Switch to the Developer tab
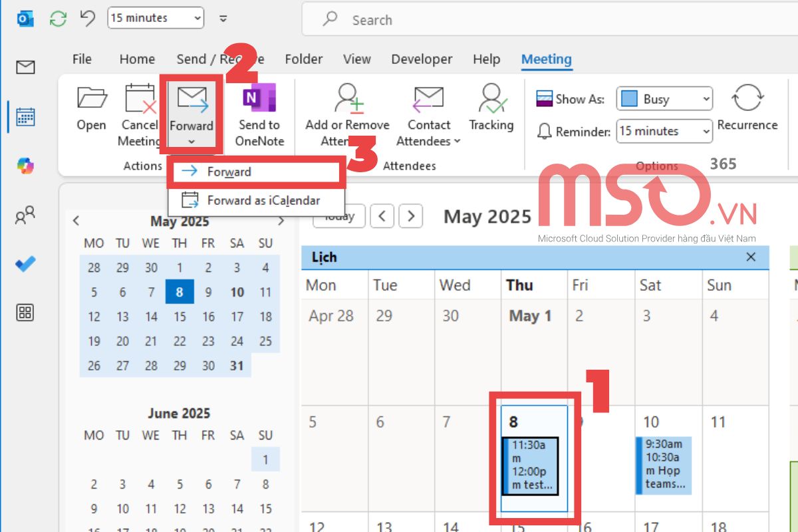The image size is (798, 532). (x=422, y=59)
